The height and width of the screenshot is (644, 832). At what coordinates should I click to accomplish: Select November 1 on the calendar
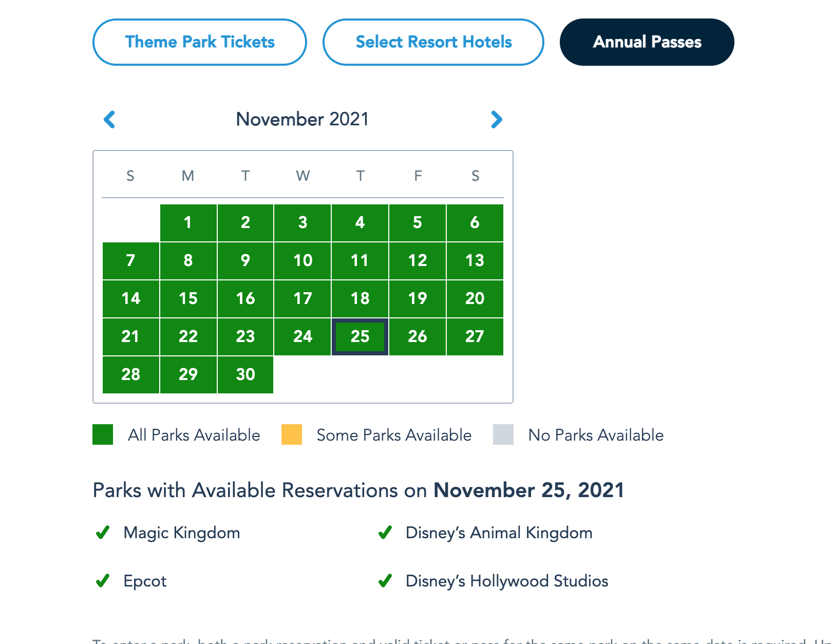(x=188, y=223)
